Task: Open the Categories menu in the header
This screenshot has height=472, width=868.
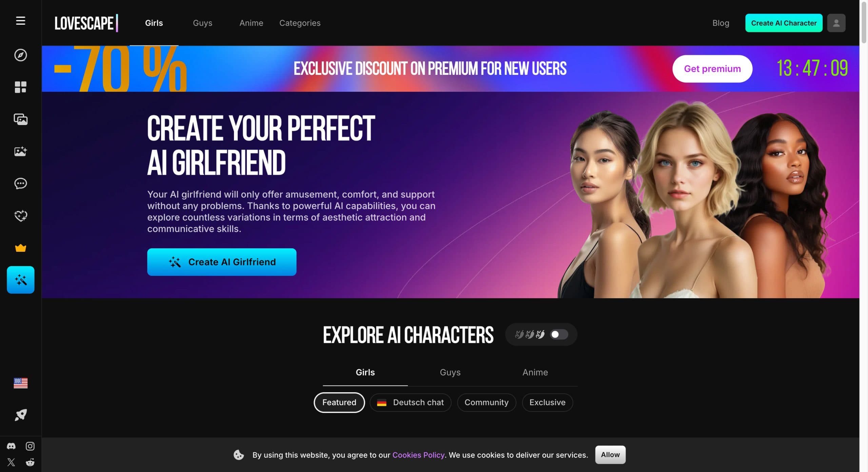Action: [300, 23]
